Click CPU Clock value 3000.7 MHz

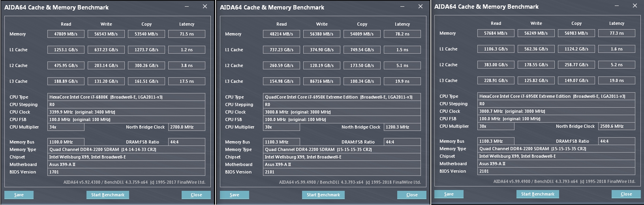point(556,111)
